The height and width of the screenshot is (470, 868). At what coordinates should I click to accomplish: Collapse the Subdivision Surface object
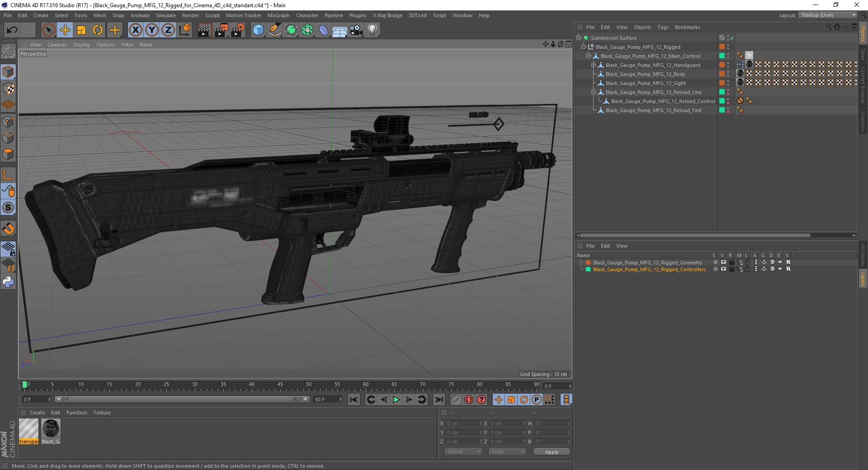pyautogui.click(x=578, y=38)
